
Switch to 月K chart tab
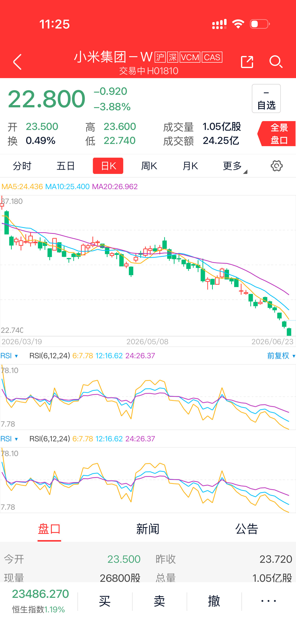tap(190, 166)
